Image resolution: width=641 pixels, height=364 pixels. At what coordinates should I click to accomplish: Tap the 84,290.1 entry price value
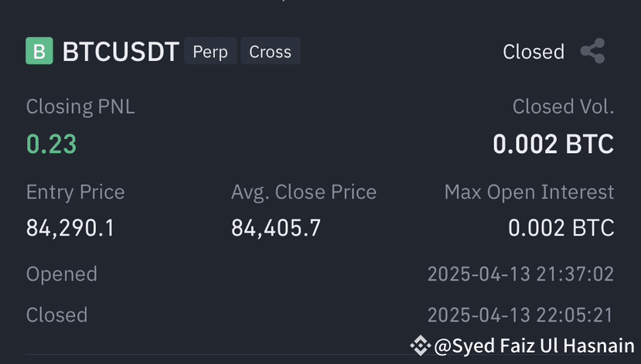pyautogui.click(x=70, y=228)
